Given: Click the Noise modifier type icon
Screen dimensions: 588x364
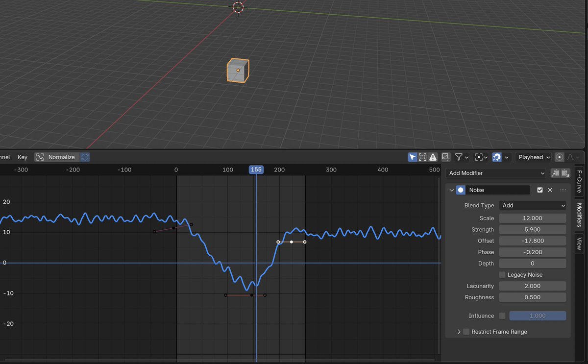Looking at the screenshot, I should click(461, 190).
